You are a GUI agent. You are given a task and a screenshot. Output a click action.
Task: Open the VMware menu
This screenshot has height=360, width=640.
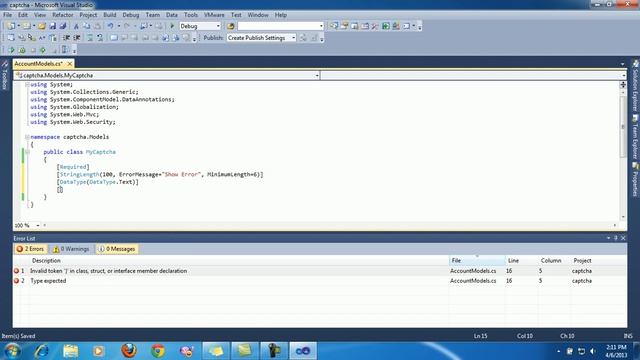coord(214,15)
